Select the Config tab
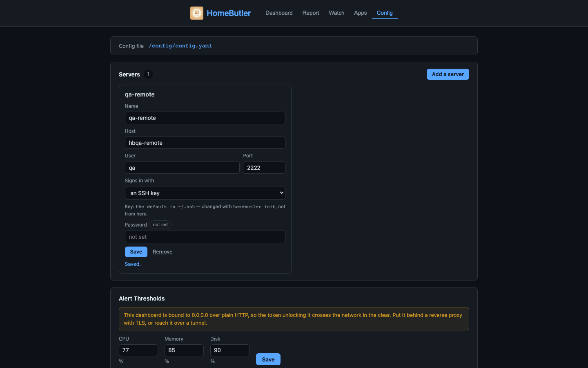 [x=385, y=13]
